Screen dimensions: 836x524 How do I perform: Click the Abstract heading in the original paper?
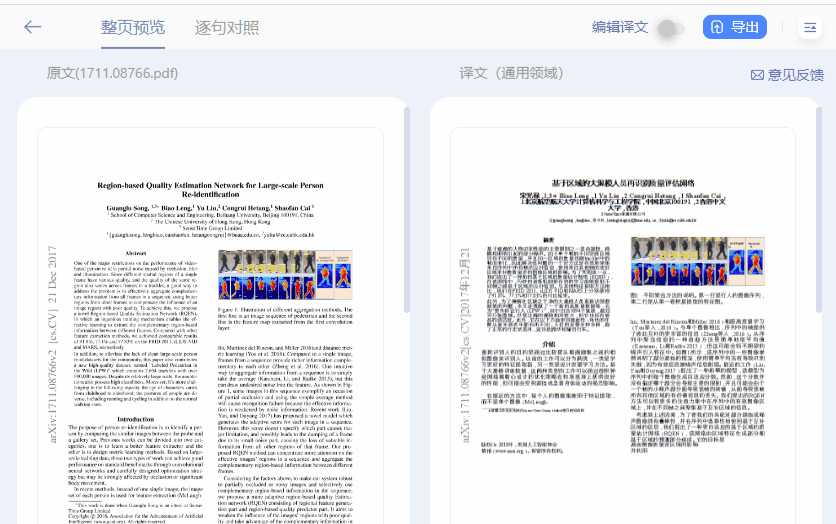[135, 253]
